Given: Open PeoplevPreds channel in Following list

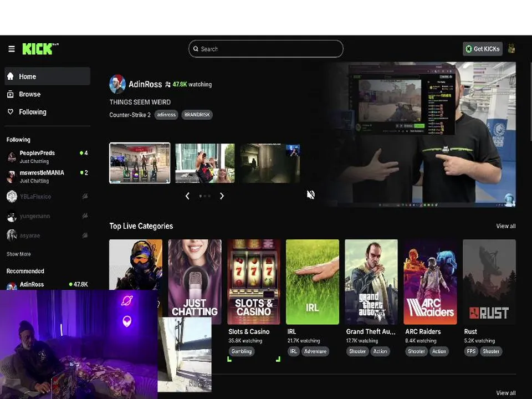Looking at the screenshot, I should (x=48, y=157).
